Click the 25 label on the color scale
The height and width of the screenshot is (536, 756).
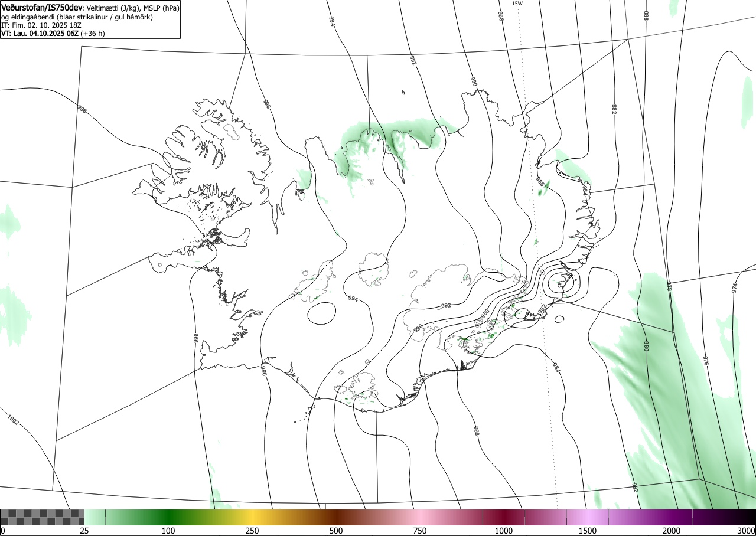pos(84,531)
